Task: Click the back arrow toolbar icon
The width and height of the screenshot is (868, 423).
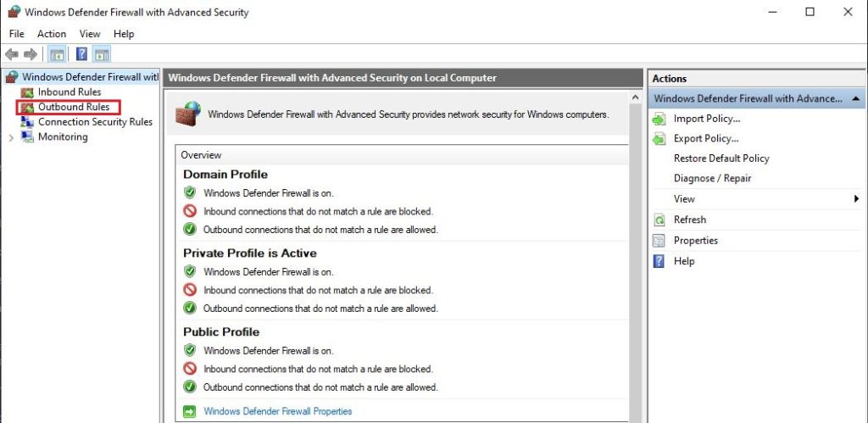Action: pos(12,53)
